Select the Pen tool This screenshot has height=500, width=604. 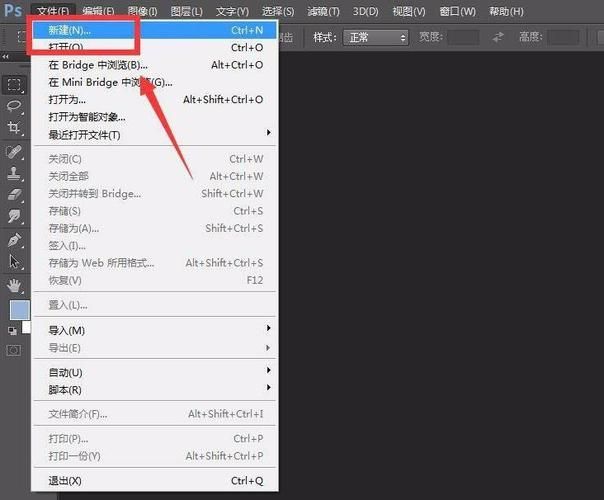pyautogui.click(x=14, y=240)
